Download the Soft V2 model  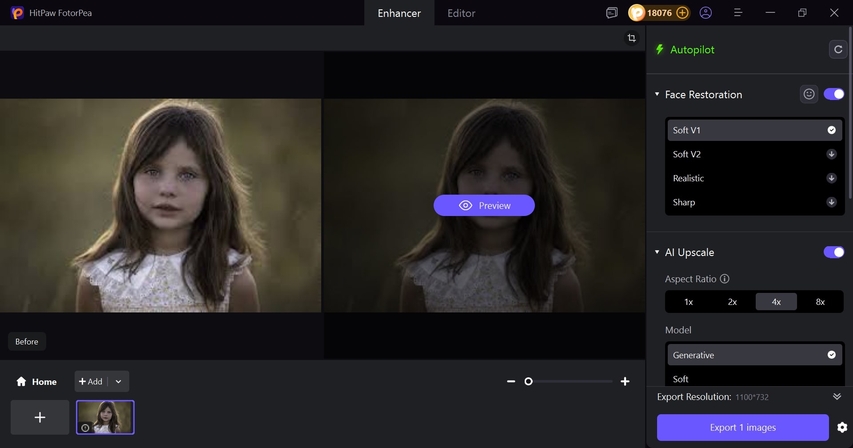831,154
